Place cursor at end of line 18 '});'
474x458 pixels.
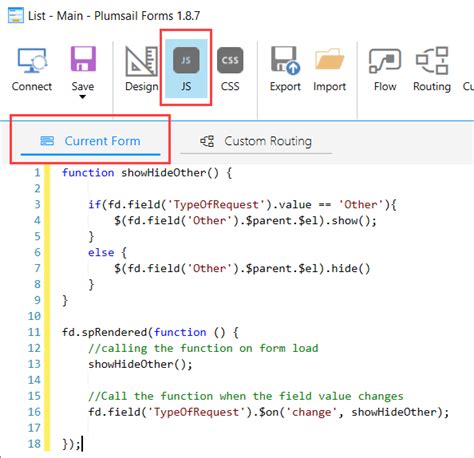(x=82, y=444)
